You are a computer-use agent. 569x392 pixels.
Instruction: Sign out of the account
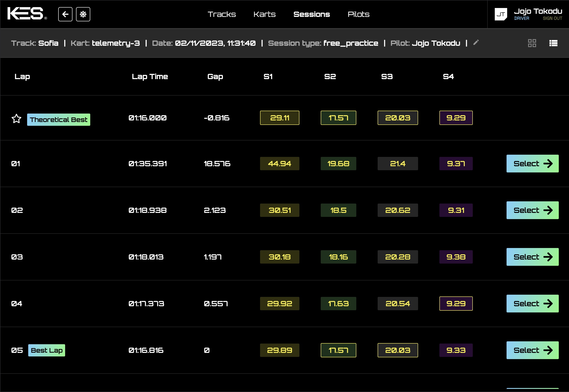point(552,18)
